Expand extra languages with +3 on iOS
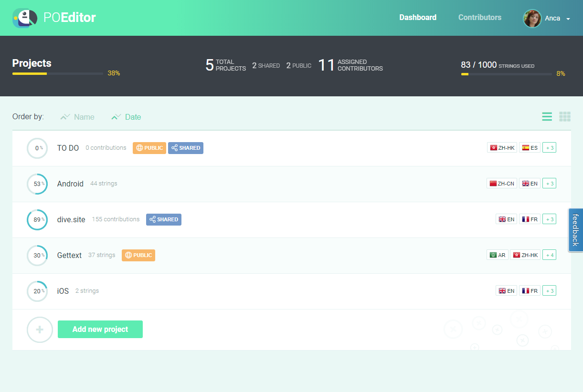 [549, 290]
